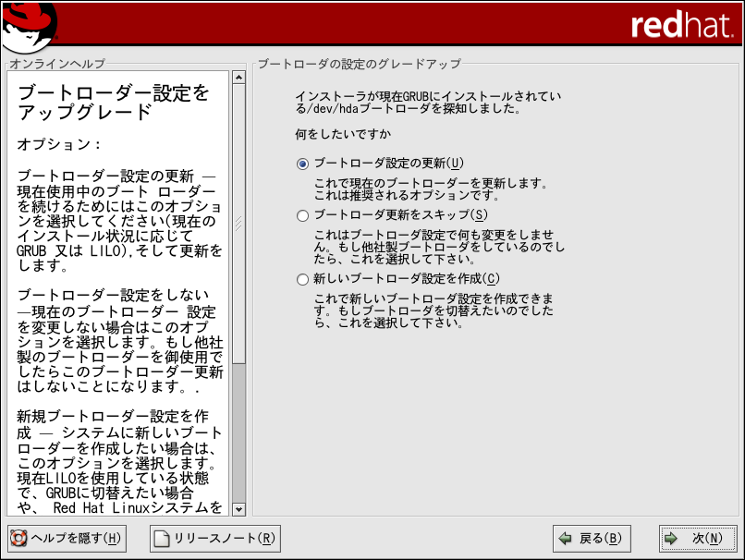Click the help panel scroll-down arrow
Viewport: 745px width, 560px height.
[238, 508]
